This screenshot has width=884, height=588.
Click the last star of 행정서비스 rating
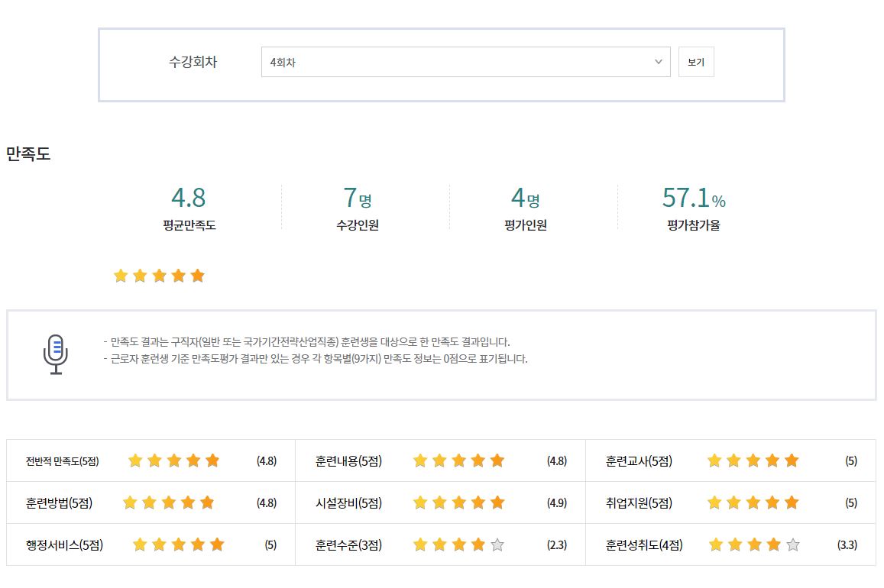217,544
